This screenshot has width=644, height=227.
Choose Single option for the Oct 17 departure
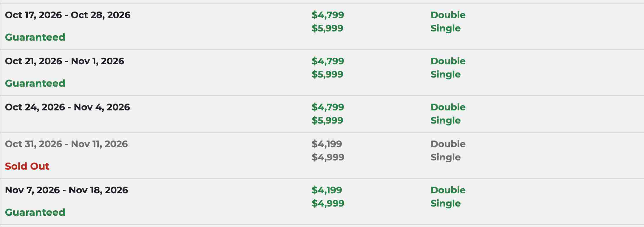(x=445, y=28)
